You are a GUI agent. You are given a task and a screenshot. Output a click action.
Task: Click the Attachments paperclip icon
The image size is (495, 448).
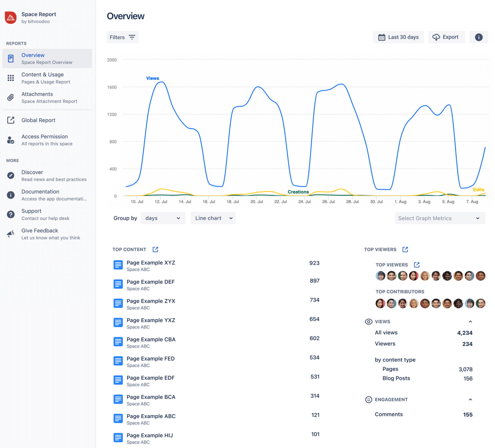tap(11, 97)
